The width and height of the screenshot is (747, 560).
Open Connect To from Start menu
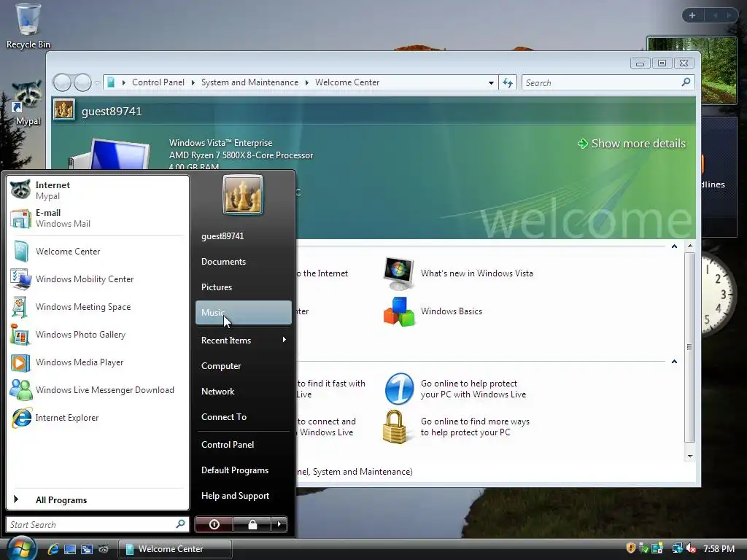(244, 416)
